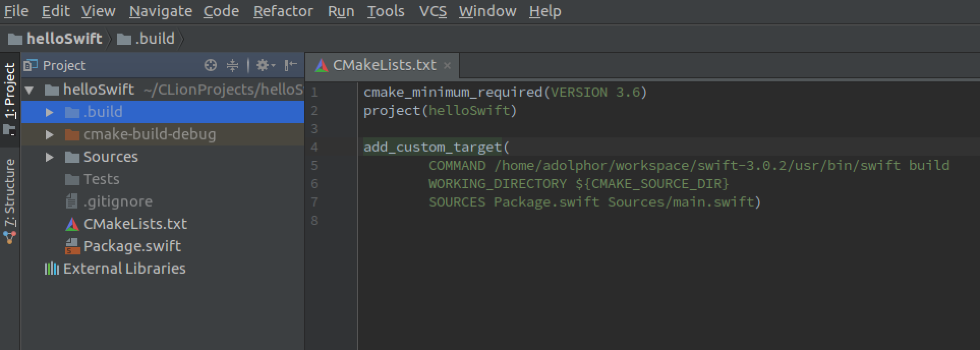Image resolution: width=980 pixels, height=350 pixels.
Task: Open the Project view type dropdown
Action: (x=55, y=66)
